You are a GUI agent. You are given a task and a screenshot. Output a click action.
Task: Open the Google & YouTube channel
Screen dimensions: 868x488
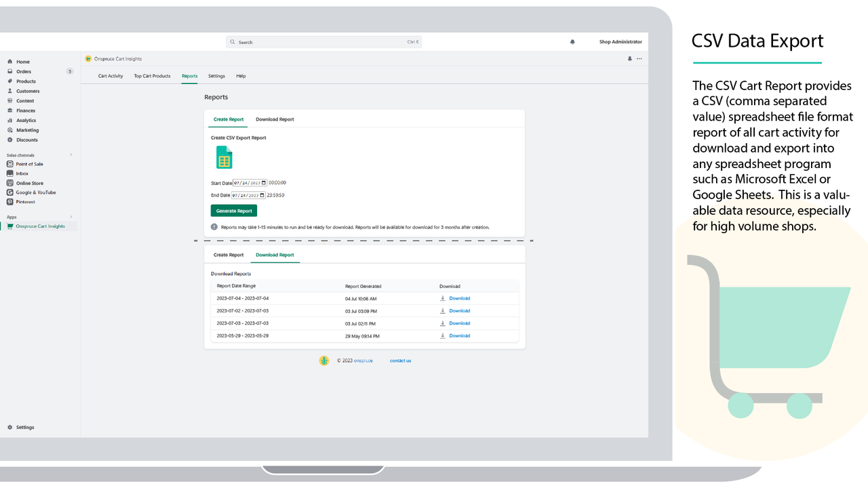coord(36,192)
